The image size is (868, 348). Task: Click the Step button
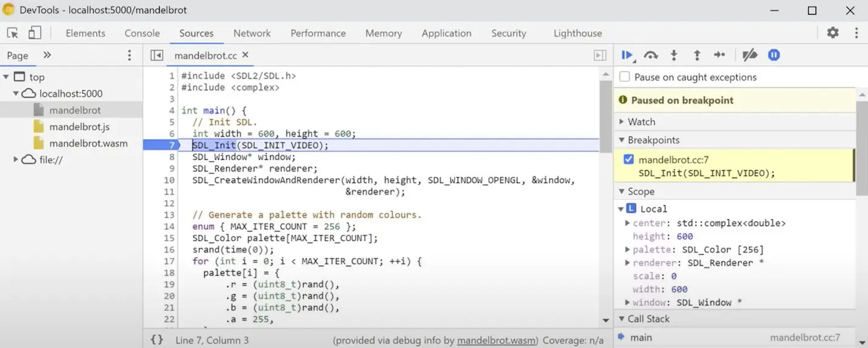[x=719, y=55]
